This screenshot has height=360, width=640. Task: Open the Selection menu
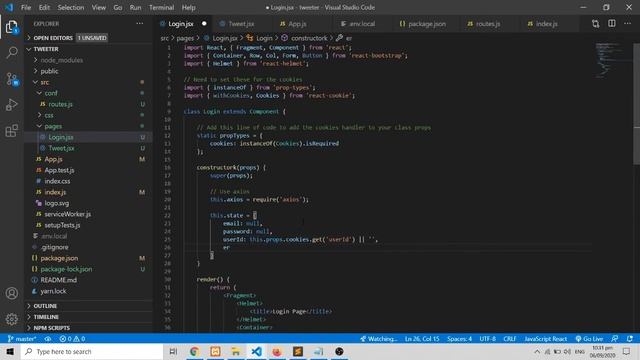[x=71, y=7]
